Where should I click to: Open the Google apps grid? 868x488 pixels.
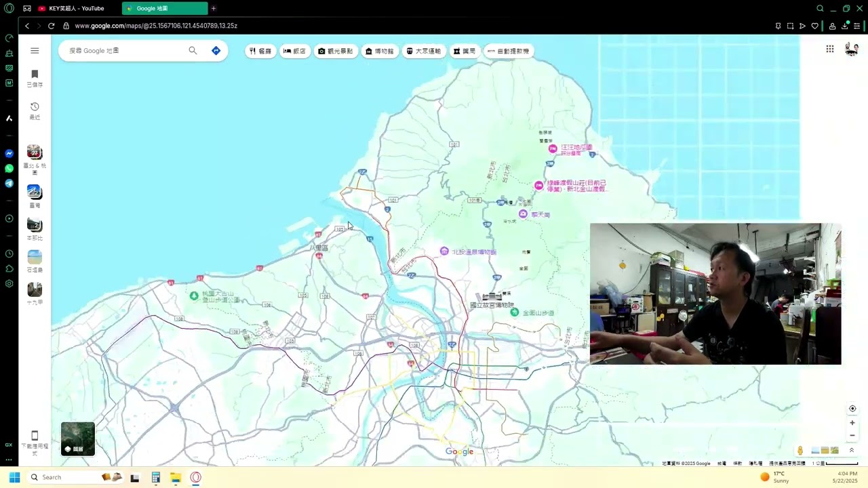(x=829, y=49)
